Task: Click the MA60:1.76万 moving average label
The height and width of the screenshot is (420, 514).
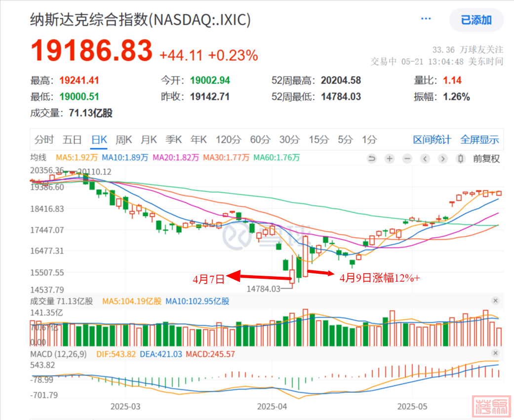Action: [277, 158]
